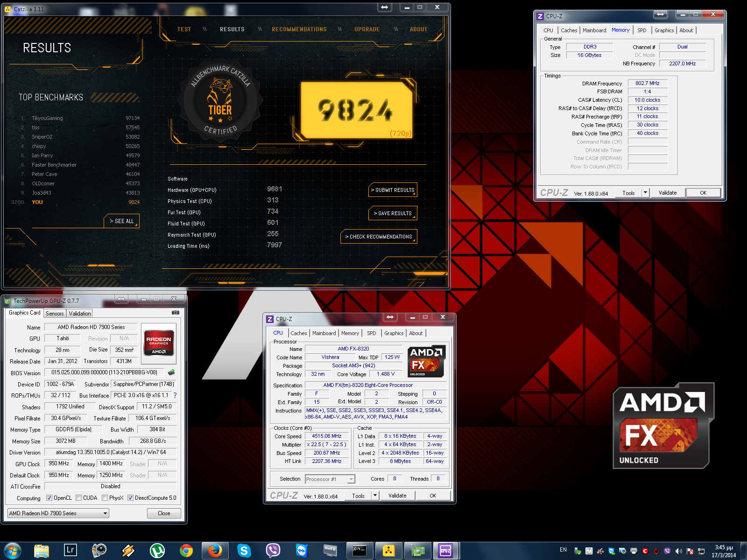The image size is (747, 560).
Task: Click the Bus Interface question mark icon
Action: (175, 395)
